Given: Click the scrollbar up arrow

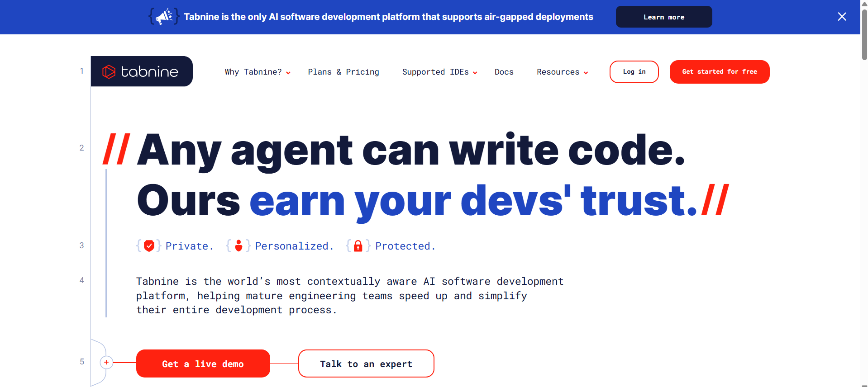Looking at the screenshot, I should point(864,4).
